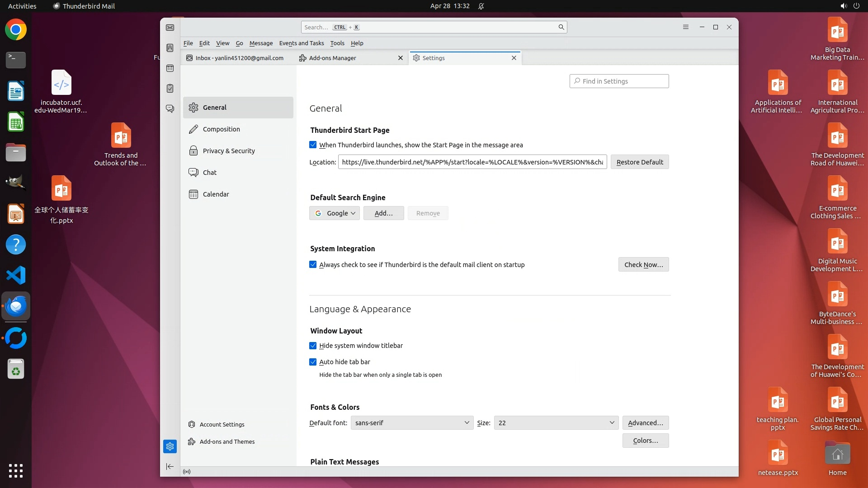Open the Mail space icon in sidebar
Screen dimensions: 868x488
[170, 28]
